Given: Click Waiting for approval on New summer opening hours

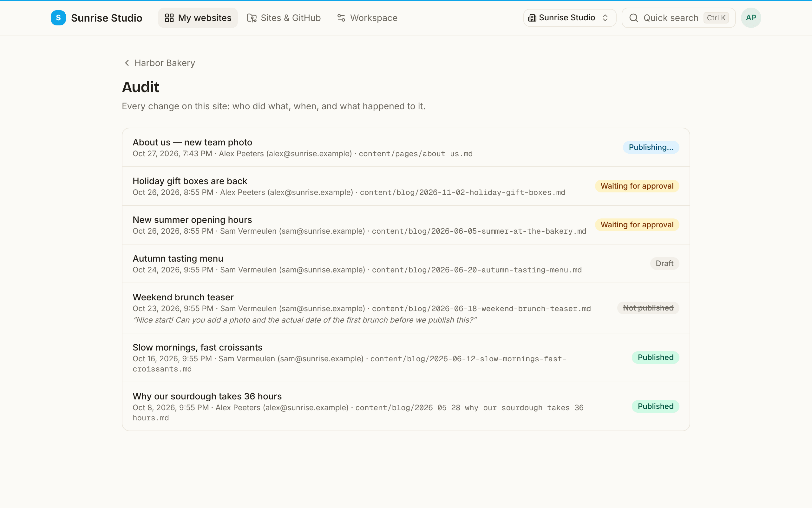Looking at the screenshot, I should (637, 225).
